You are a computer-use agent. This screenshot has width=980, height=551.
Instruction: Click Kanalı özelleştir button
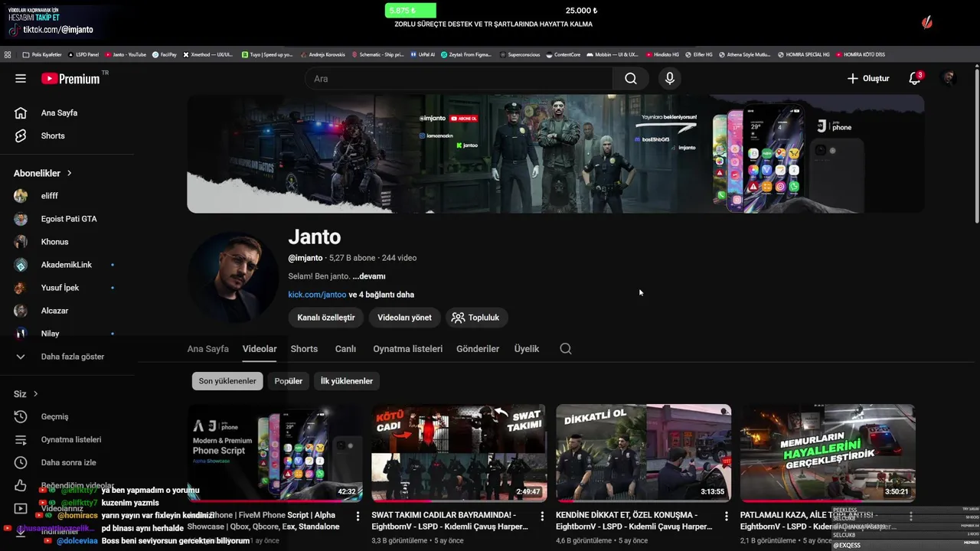326,318
